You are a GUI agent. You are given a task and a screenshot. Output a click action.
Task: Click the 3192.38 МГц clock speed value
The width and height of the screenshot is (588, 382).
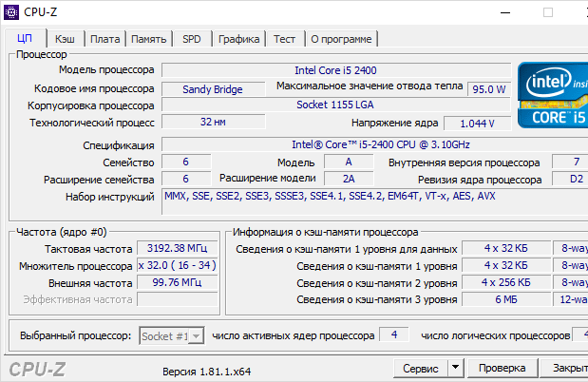tap(177, 248)
